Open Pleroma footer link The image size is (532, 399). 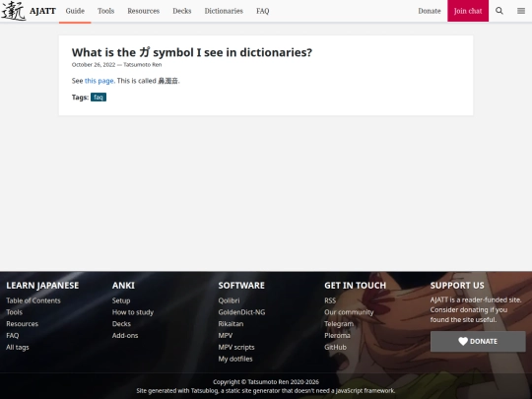click(x=337, y=336)
